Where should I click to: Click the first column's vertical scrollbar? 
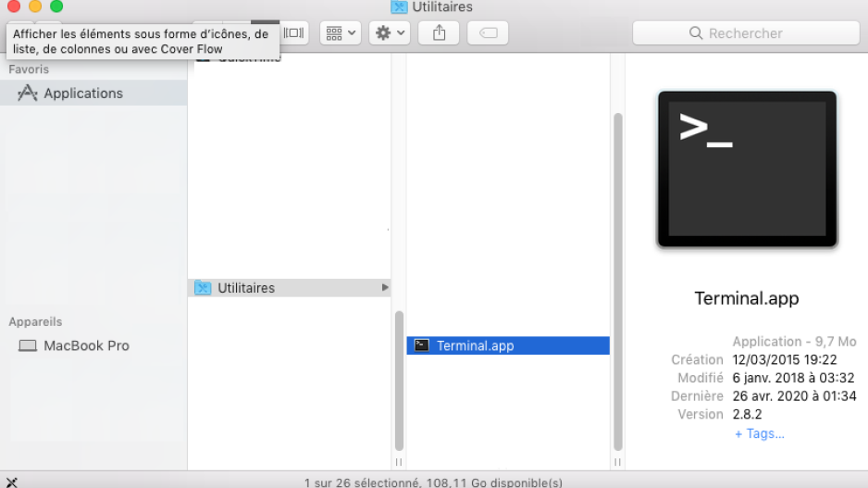pos(399,381)
